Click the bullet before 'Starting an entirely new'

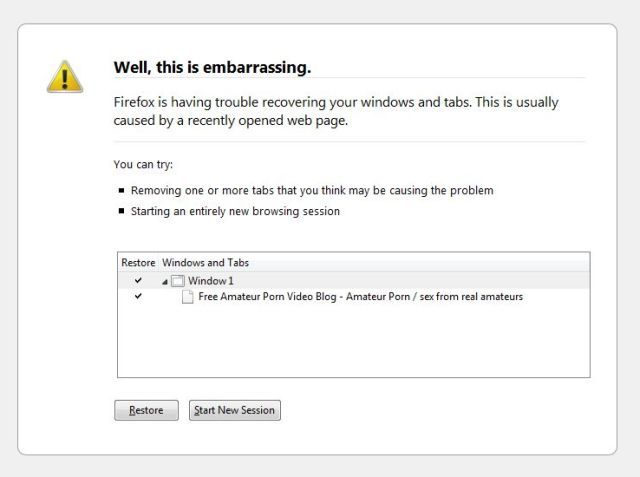click(x=122, y=212)
